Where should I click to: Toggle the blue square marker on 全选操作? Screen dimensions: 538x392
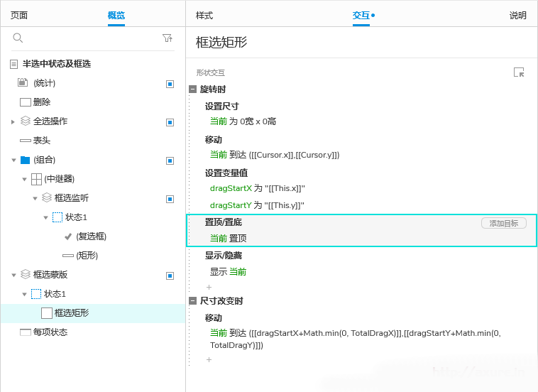tap(170, 123)
